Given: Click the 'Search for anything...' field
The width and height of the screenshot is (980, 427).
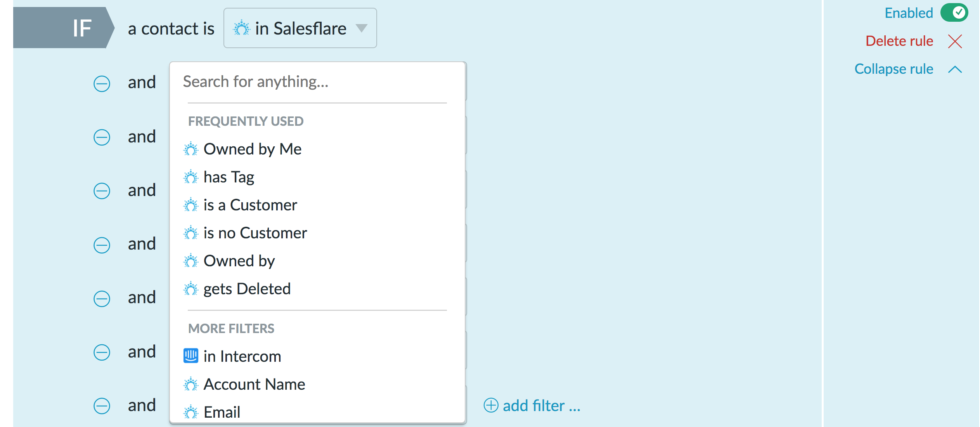Looking at the screenshot, I should (x=317, y=82).
